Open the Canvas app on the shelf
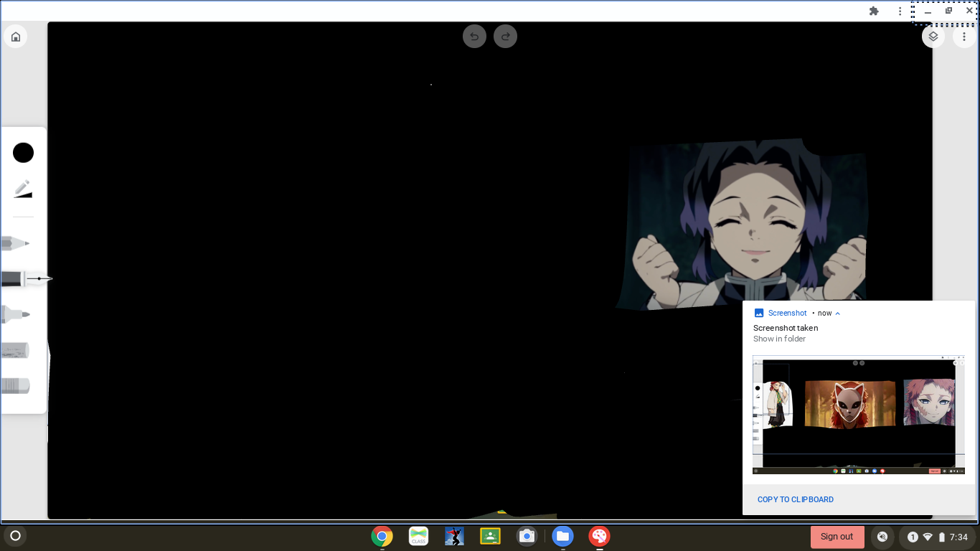Image resolution: width=980 pixels, height=551 pixels. click(x=599, y=536)
